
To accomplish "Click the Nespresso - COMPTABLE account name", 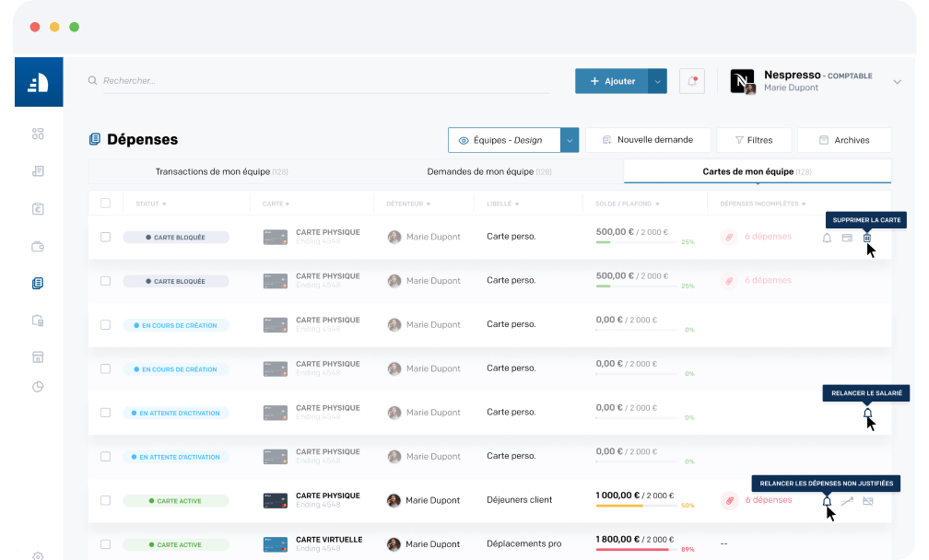I will [x=818, y=76].
